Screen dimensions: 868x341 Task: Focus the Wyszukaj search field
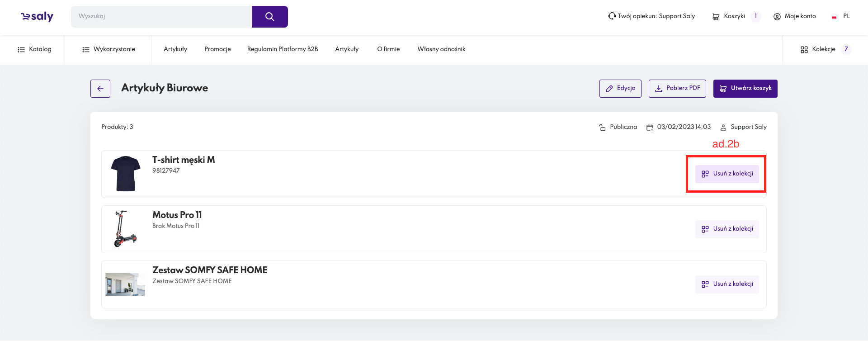161,17
